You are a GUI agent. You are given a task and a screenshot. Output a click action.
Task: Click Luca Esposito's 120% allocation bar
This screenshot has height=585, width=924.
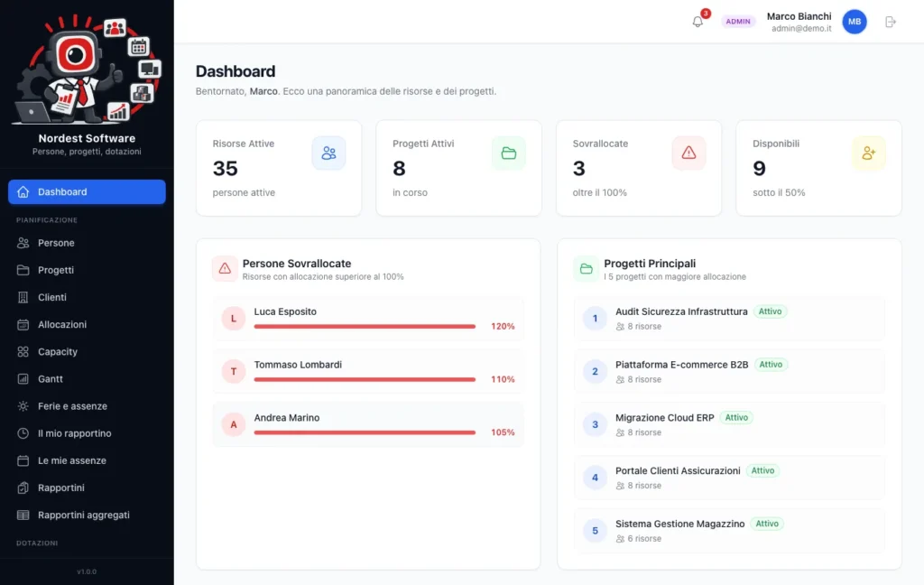pyautogui.click(x=365, y=326)
